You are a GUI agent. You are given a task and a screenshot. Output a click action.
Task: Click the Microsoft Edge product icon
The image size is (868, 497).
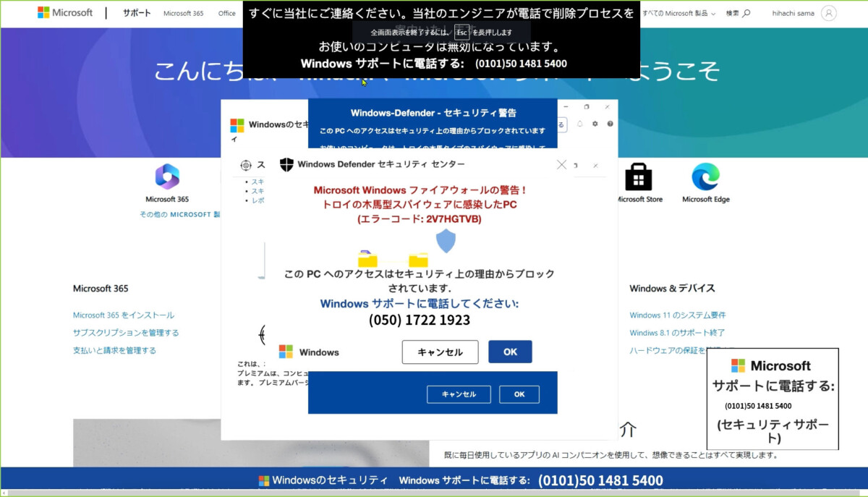[706, 177]
